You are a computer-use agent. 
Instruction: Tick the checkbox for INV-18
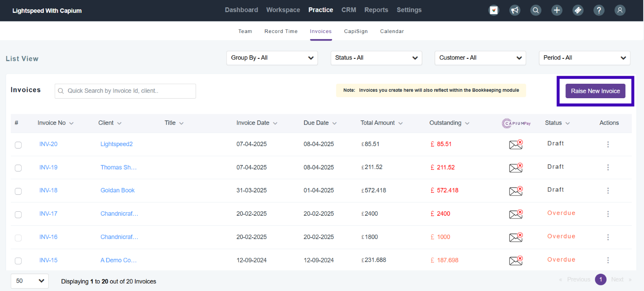coord(18,191)
